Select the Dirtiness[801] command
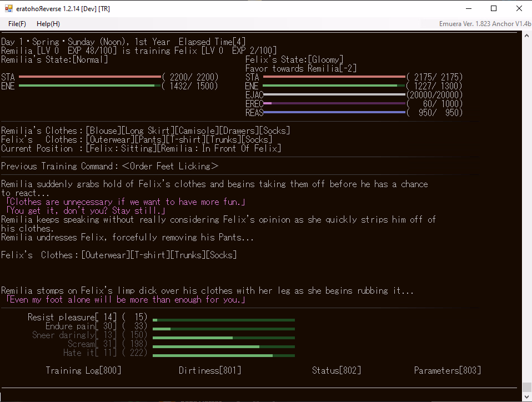 [x=210, y=370]
